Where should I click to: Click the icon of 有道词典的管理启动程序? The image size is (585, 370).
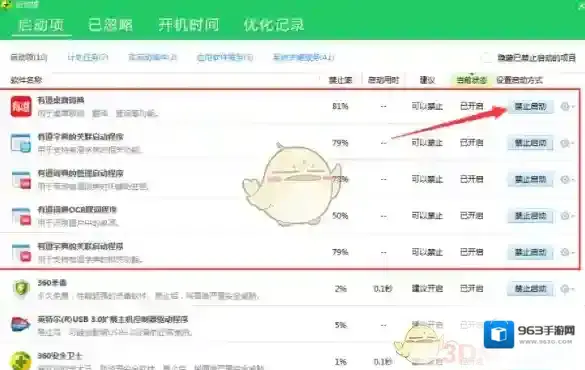21,179
